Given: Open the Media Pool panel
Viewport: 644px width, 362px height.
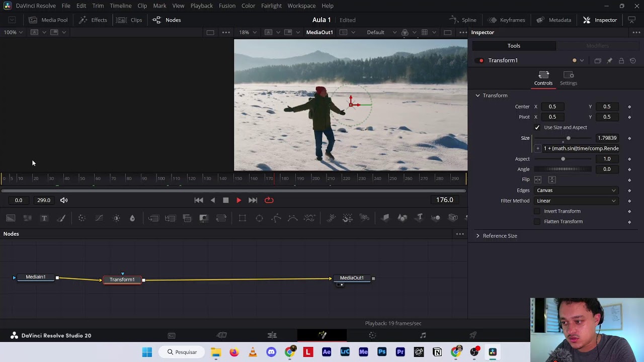Looking at the screenshot, I should [x=48, y=20].
